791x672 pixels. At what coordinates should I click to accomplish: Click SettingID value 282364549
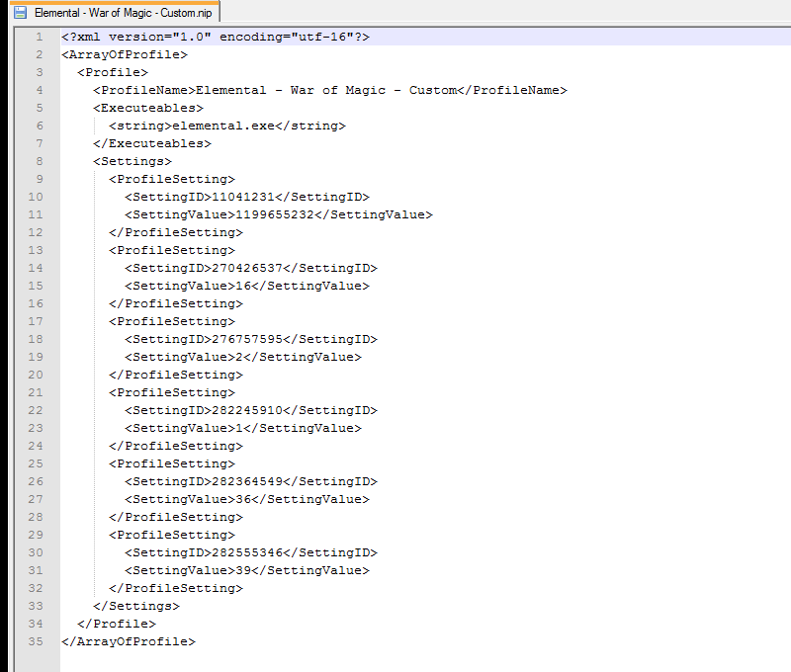246,481
